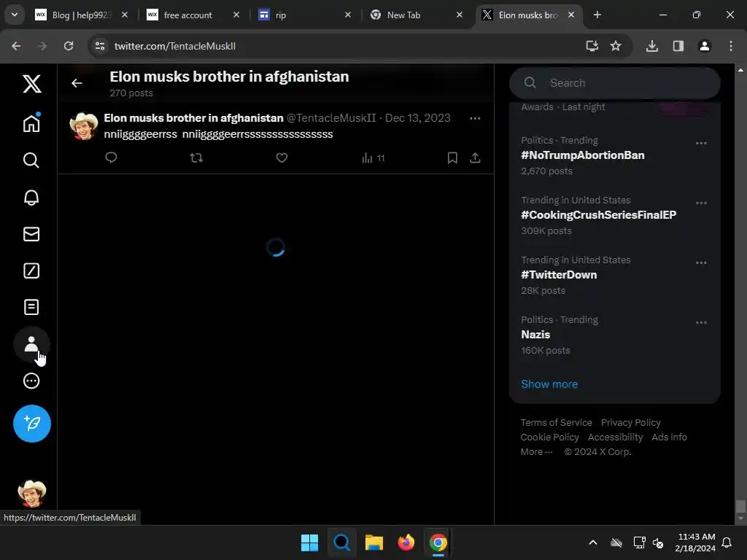This screenshot has width=747, height=560.
Task: Open Ads info footer link
Action: [669, 437]
